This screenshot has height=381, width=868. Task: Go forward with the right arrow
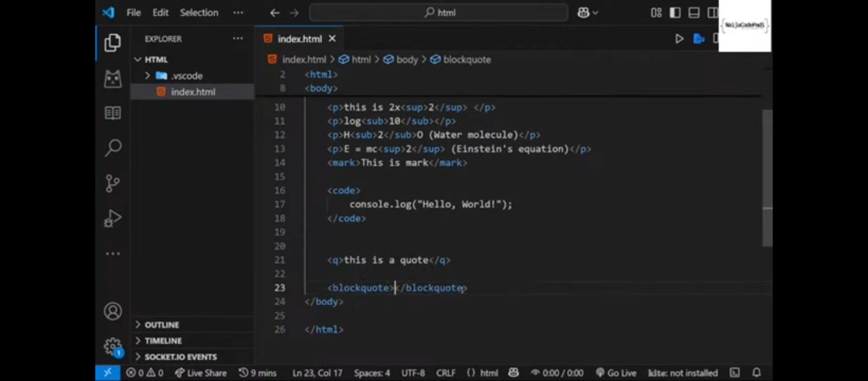tap(294, 12)
